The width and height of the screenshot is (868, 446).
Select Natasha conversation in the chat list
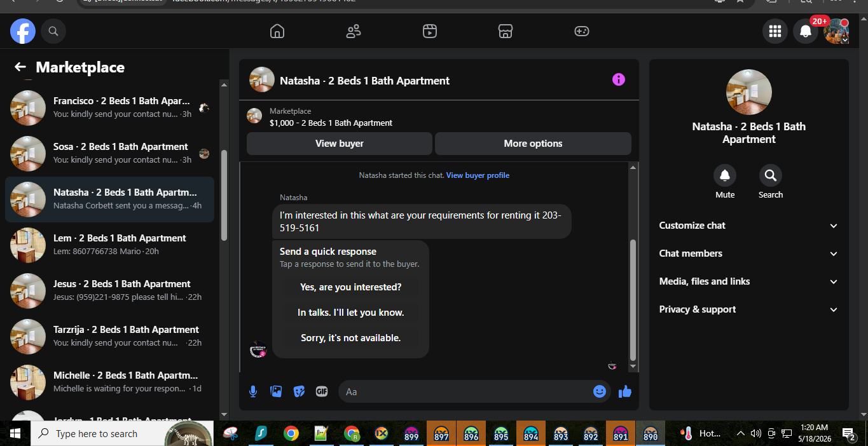click(109, 199)
